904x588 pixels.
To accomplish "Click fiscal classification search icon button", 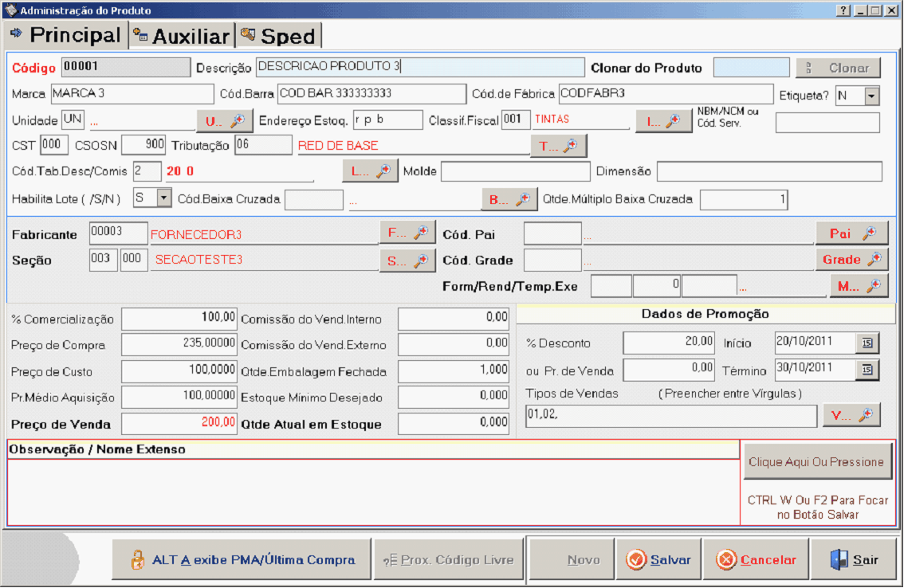I will pyautogui.click(x=663, y=121).
